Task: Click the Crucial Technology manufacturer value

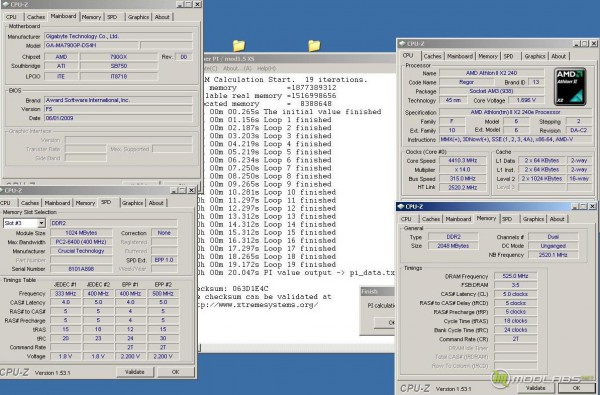Action: [x=81, y=251]
